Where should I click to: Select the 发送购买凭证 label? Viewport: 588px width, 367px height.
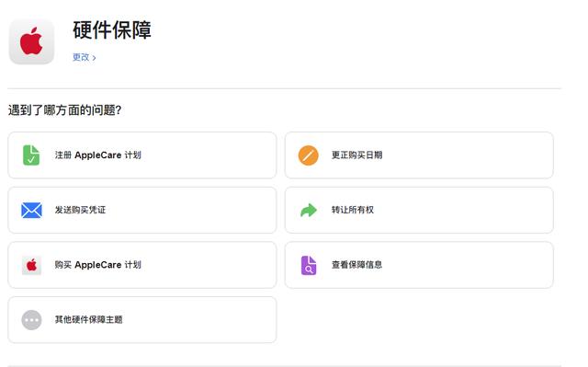point(80,210)
